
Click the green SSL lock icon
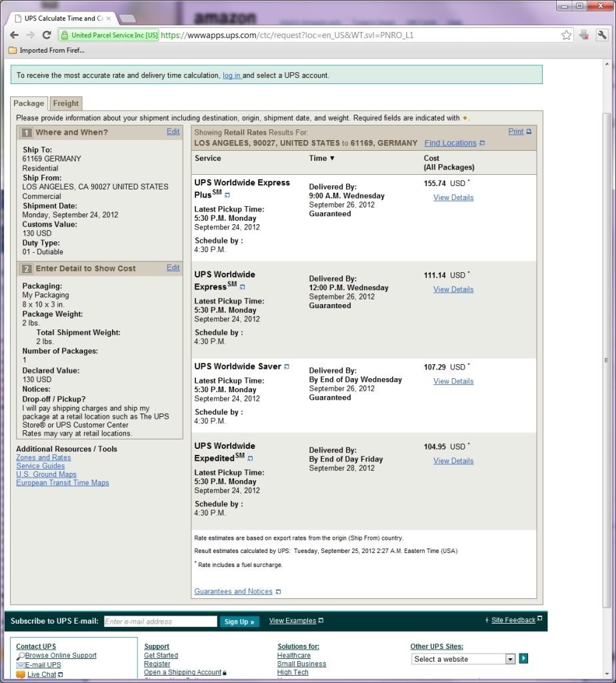(64, 35)
